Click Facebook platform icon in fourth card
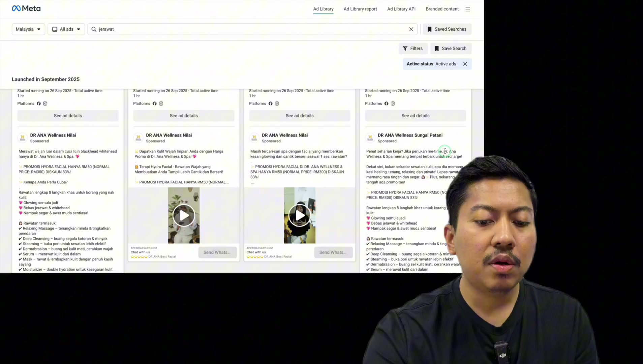Viewport: 643px width, 364px height. coord(387,104)
